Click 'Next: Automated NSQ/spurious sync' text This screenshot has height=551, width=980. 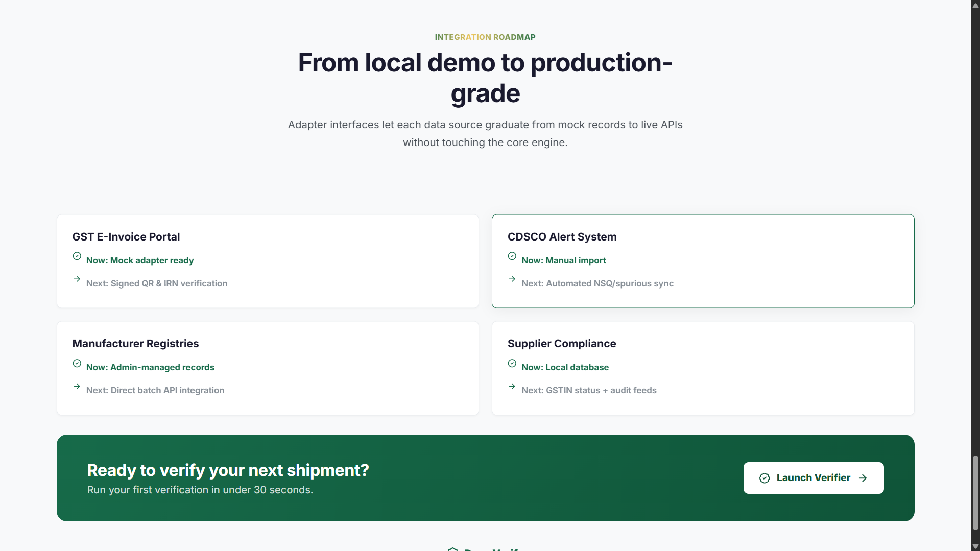pos(597,283)
